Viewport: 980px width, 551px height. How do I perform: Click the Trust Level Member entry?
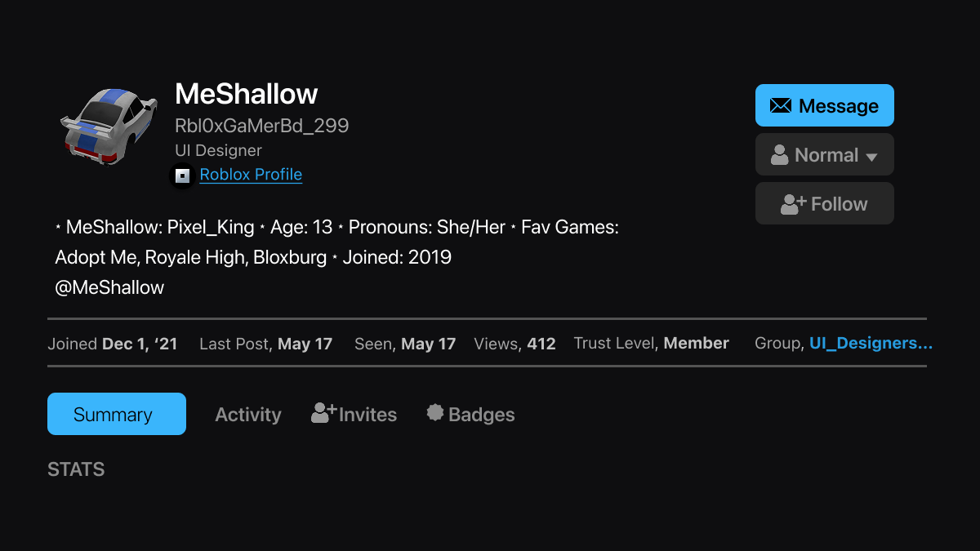point(651,343)
